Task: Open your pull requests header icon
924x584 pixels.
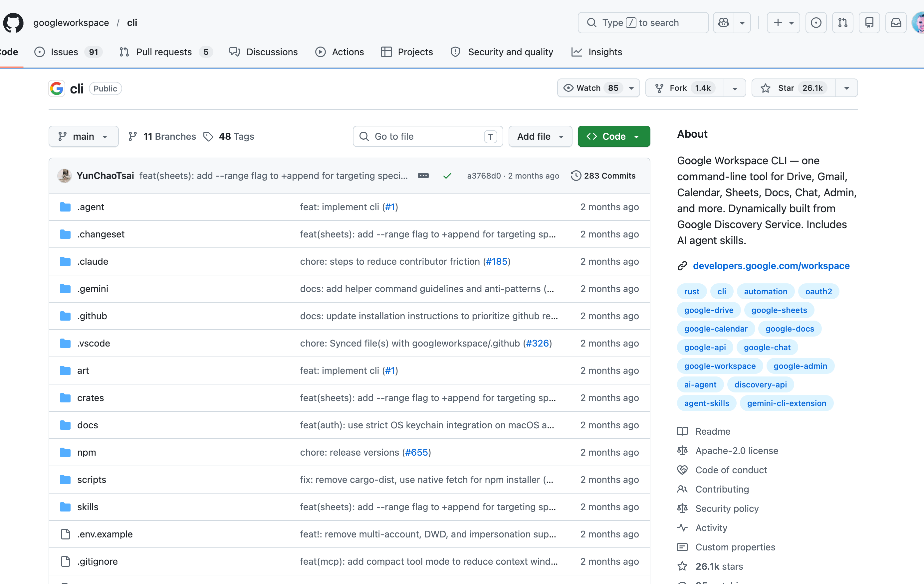Action: pos(843,23)
